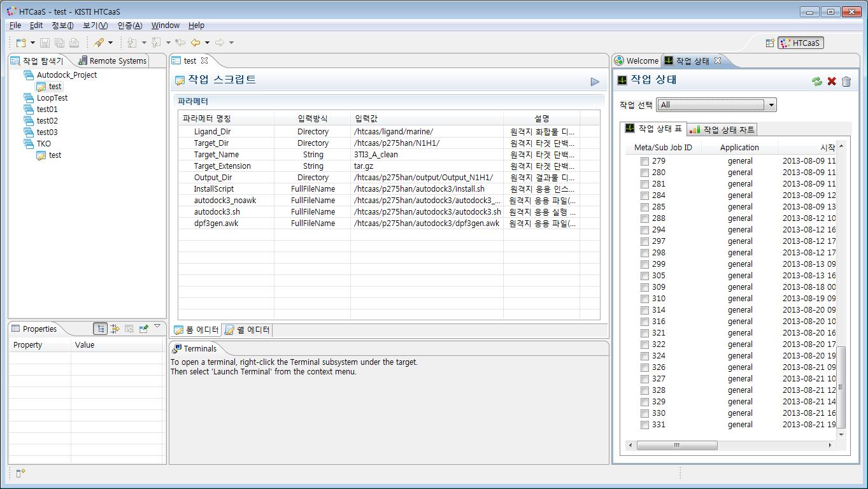The height and width of the screenshot is (489, 868).
Task: Click the Save All icon in toolbar
Action: [x=59, y=43]
